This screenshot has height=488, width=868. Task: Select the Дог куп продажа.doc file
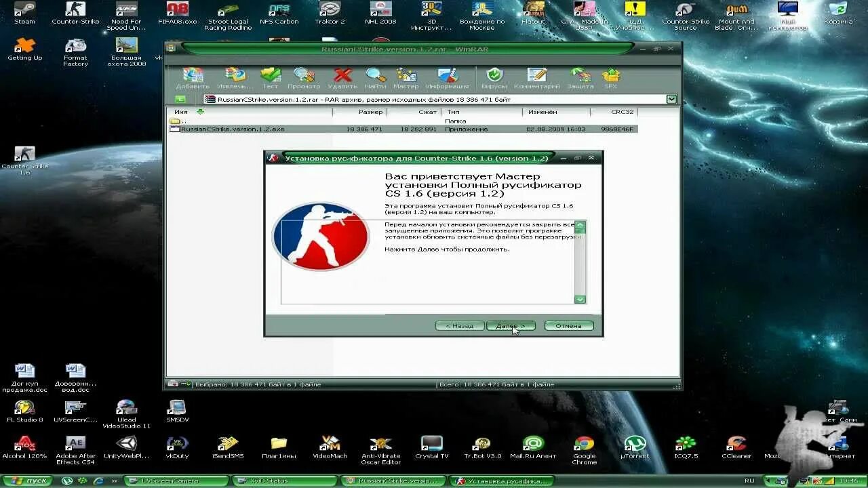coord(25,379)
